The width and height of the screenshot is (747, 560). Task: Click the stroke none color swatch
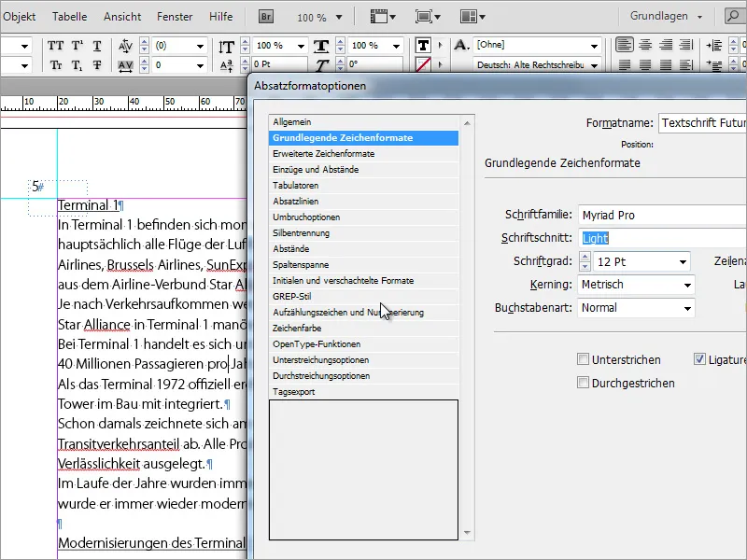[x=423, y=64]
